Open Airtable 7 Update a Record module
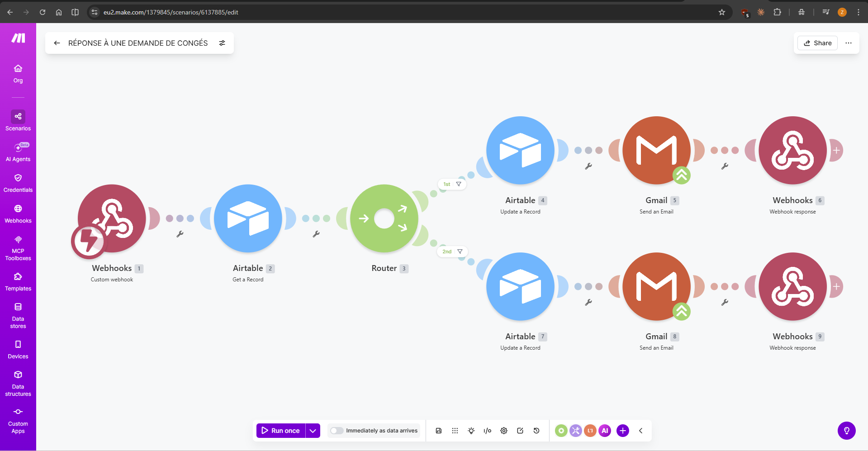The height and width of the screenshot is (451, 868). click(x=520, y=286)
